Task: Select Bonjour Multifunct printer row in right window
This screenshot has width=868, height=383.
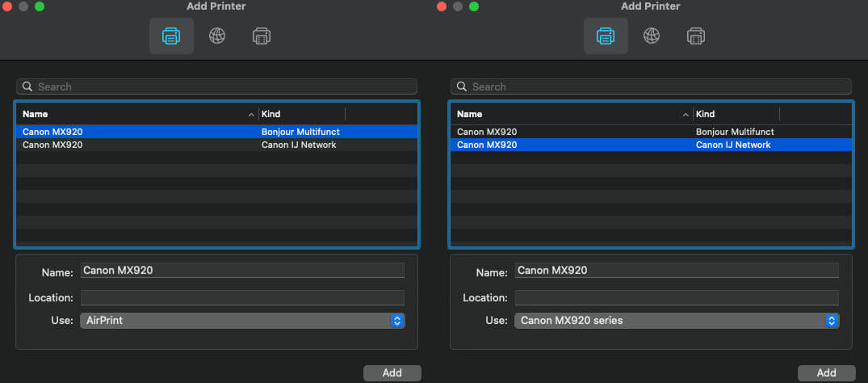Action: [x=651, y=132]
